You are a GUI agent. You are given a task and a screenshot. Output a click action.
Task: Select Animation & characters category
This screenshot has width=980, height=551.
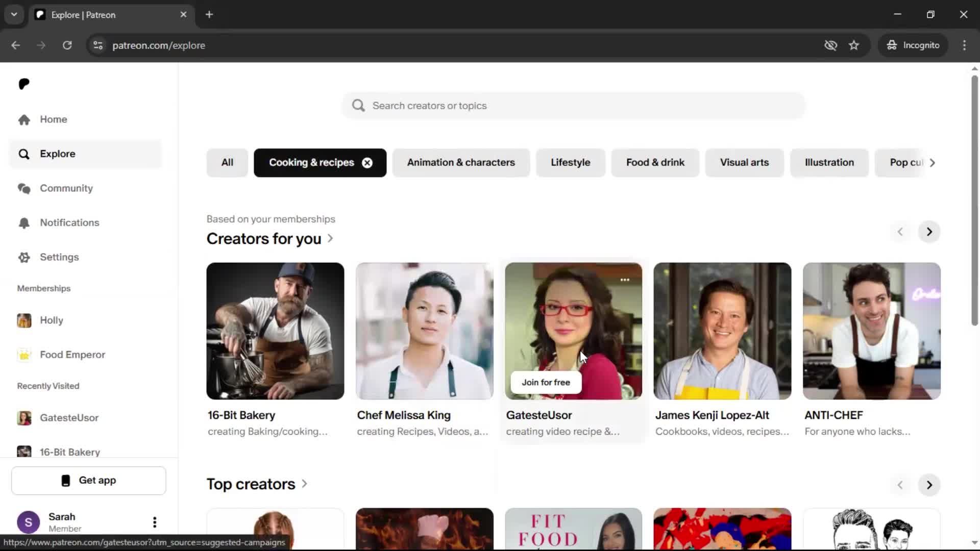pyautogui.click(x=461, y=163)
